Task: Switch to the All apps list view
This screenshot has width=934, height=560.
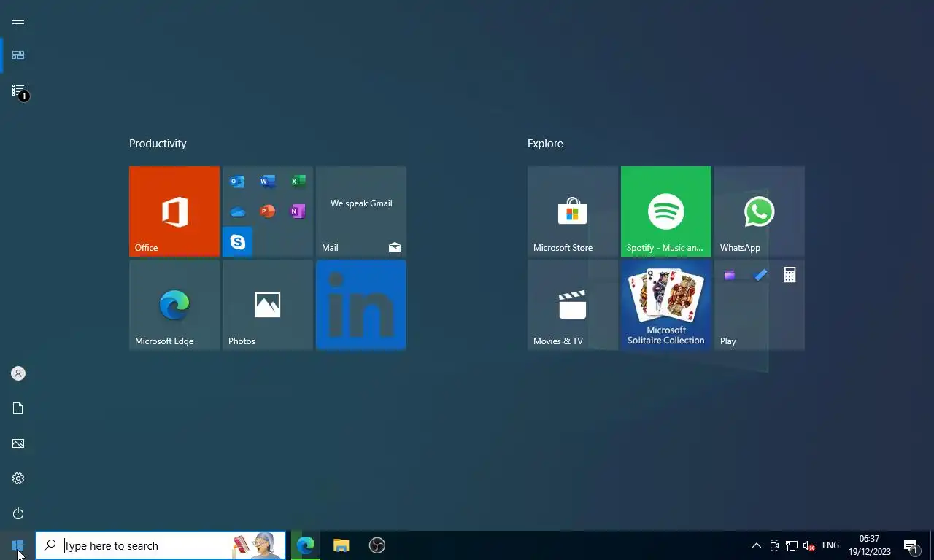Action: point(18,90)
